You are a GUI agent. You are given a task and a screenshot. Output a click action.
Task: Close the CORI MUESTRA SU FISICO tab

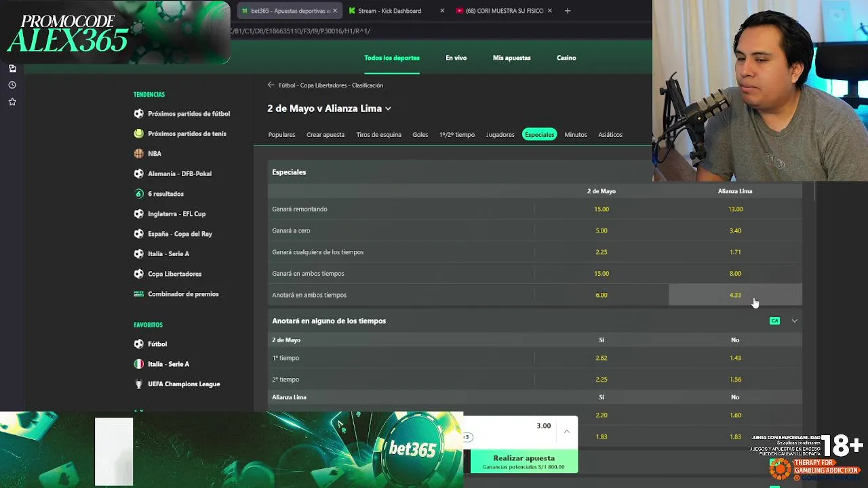(549, 11)
